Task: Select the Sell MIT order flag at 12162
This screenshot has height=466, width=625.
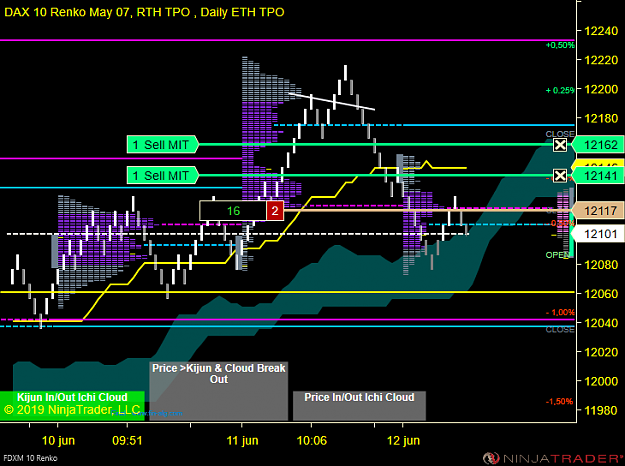Action: tap(163, 145)
